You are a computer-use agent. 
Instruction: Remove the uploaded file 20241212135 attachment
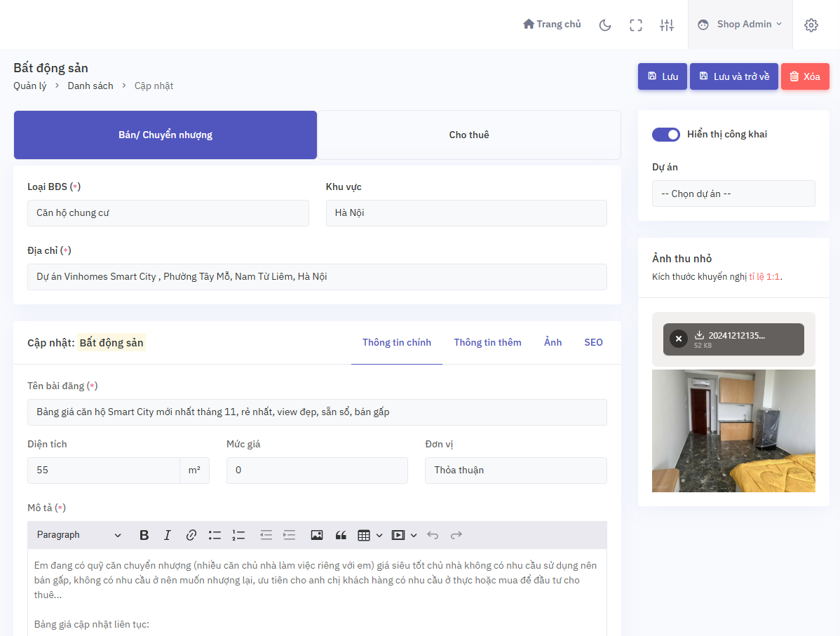point(678,339)
